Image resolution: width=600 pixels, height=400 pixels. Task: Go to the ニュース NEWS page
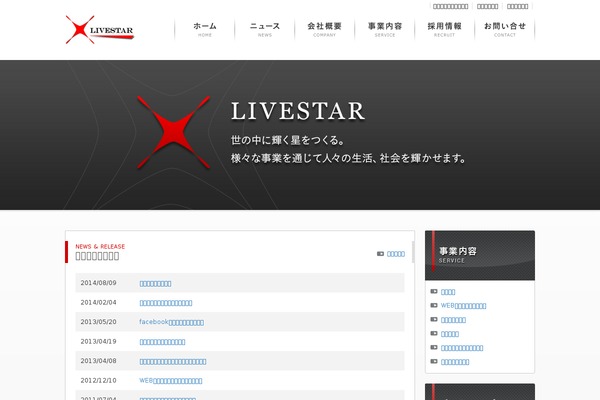point(265,29)
